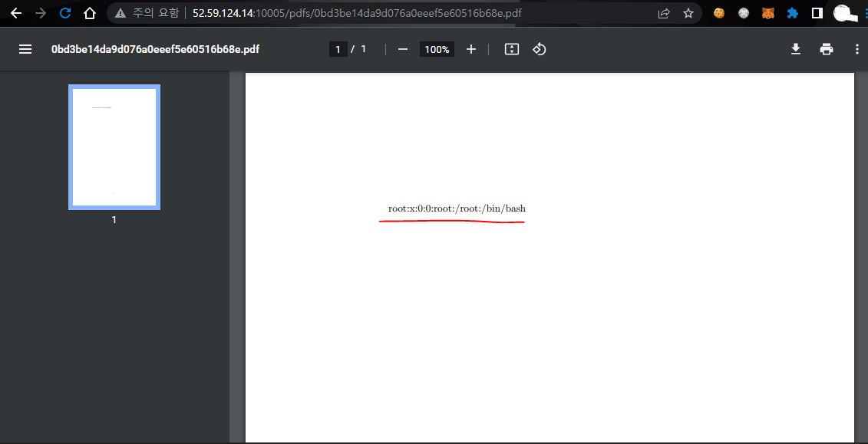Open the browser home page
This screenshot has height=444, width=868.
click(90, 13)
